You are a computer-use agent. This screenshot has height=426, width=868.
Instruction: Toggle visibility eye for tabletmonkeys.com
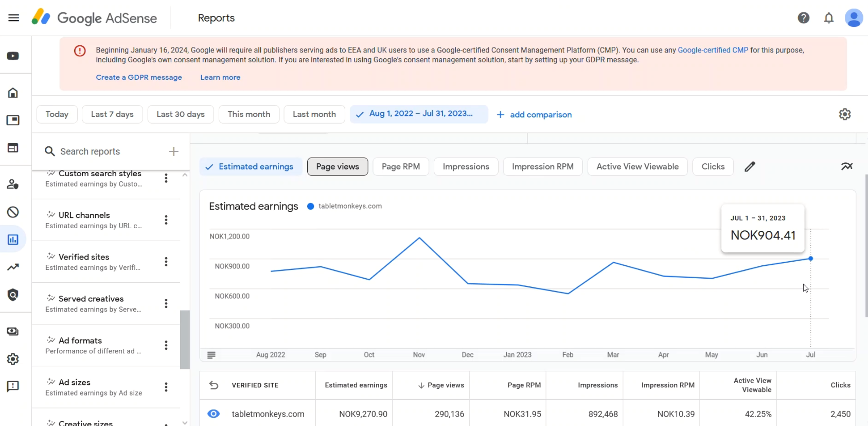(x=214, y=414)
